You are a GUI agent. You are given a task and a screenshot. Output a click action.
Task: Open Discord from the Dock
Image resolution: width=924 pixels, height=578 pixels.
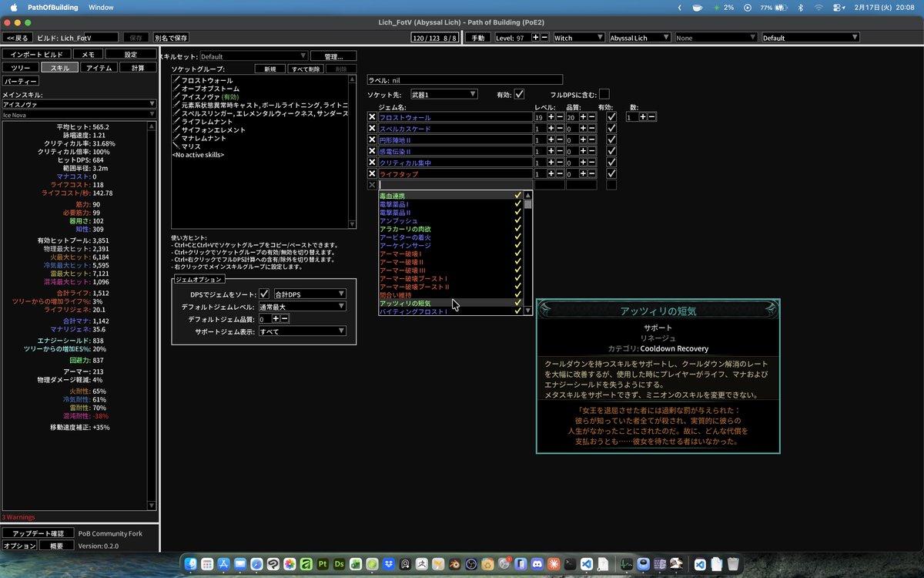tap(538, 565)
